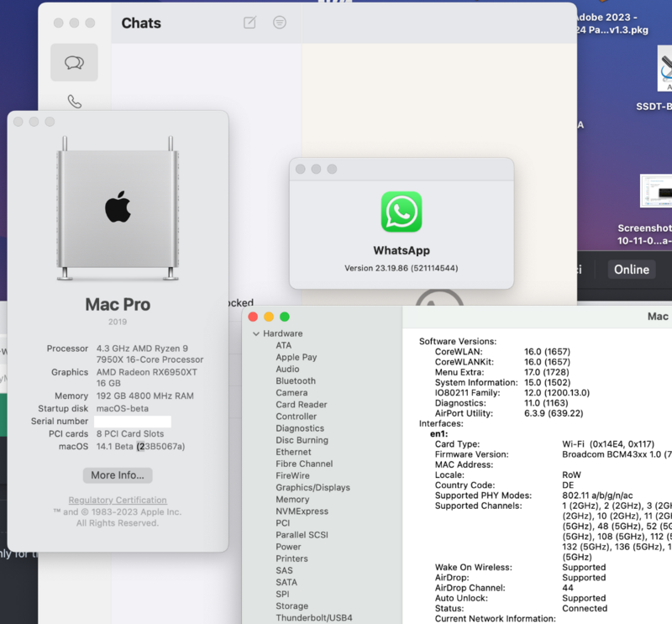This screenshot has width=672, height=624.
Task: Start a new chat with compose icon
Action: (249, 23)
